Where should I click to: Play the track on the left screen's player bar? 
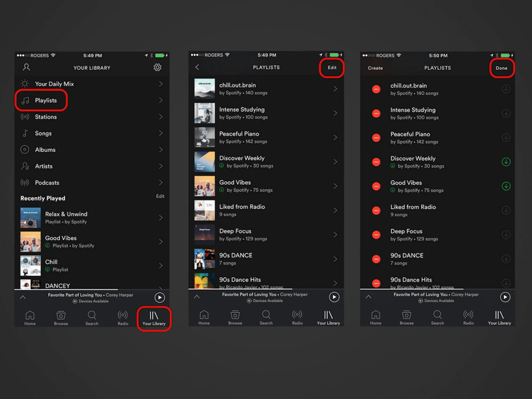(x=160, y=297)
